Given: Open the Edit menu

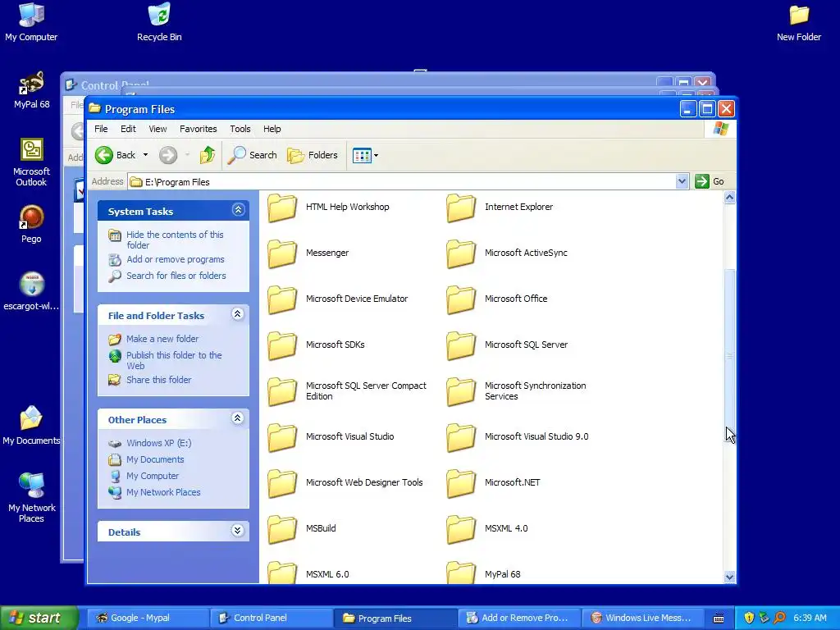Looking at the screenshot, I should pos(128,129).
